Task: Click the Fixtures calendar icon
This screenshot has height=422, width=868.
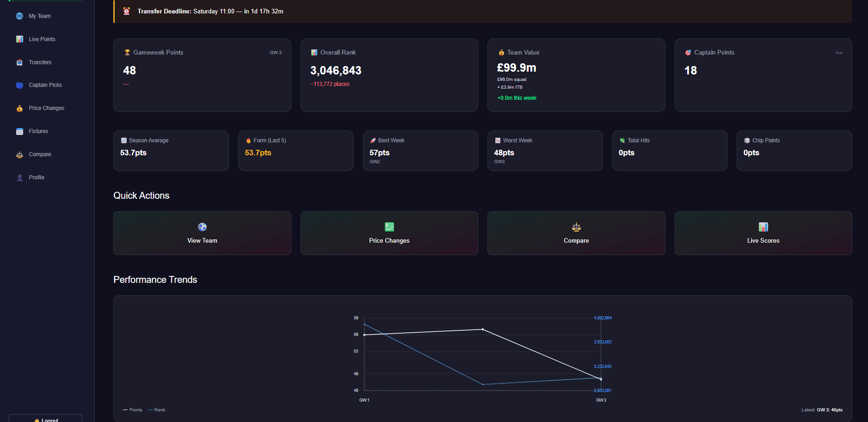Action: (19, 131)
